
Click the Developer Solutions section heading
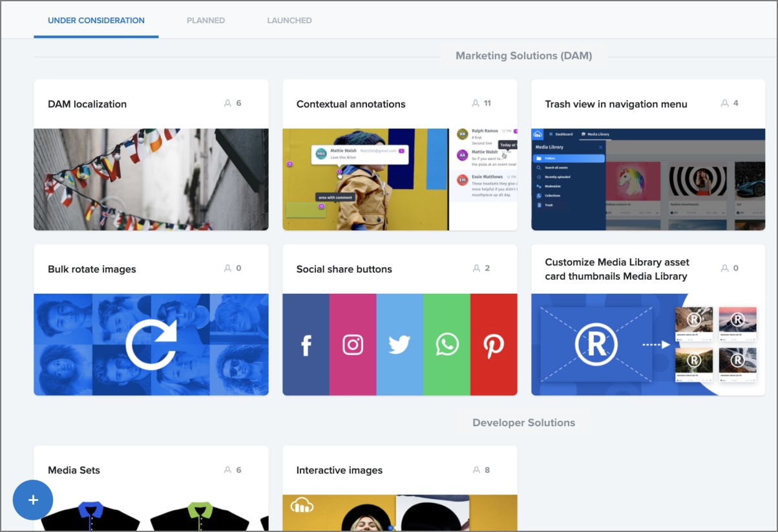[524, 423]
